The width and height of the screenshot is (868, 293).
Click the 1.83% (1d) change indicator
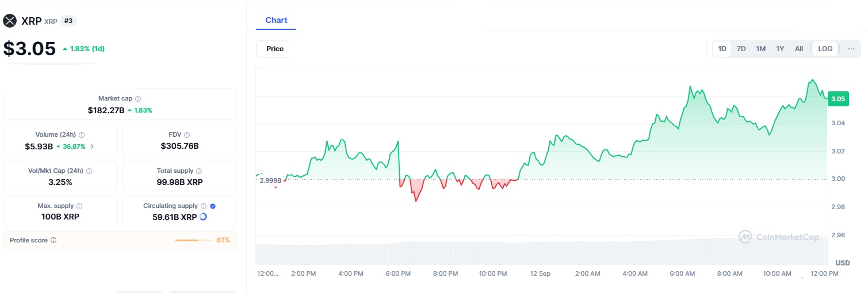tap(83, 49)
